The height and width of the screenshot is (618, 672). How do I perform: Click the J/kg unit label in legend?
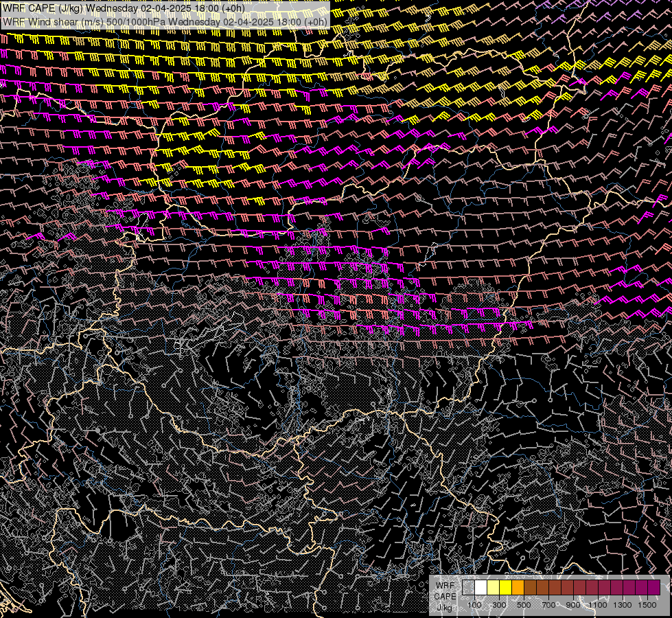(x=445, y=607)
